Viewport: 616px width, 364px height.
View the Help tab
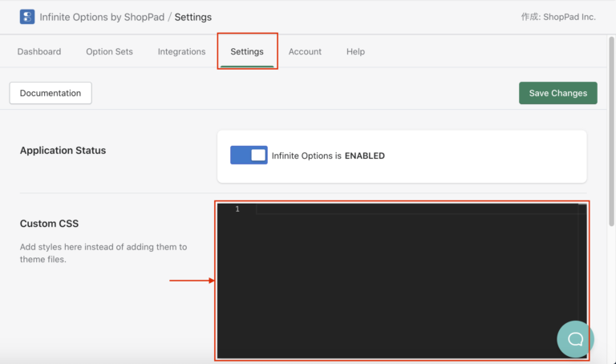tap(355, 51)
